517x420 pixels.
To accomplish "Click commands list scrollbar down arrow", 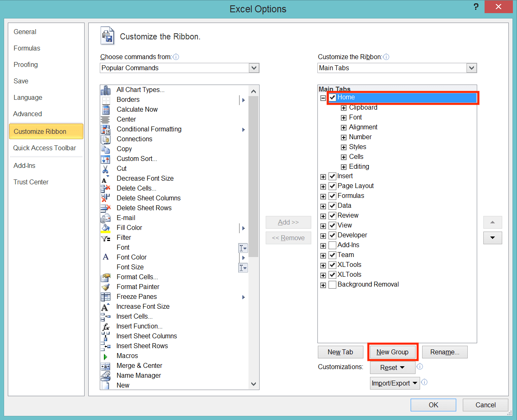I will [253, 384].
